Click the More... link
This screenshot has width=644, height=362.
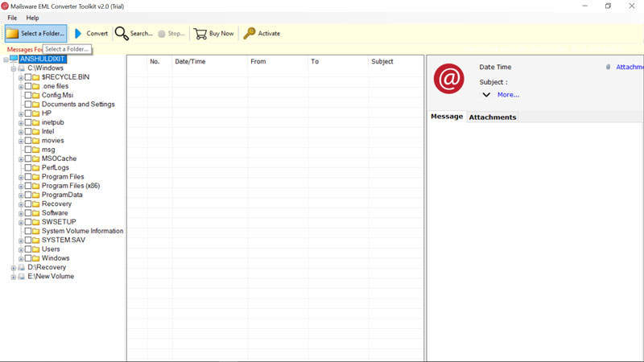coord(509,95)
